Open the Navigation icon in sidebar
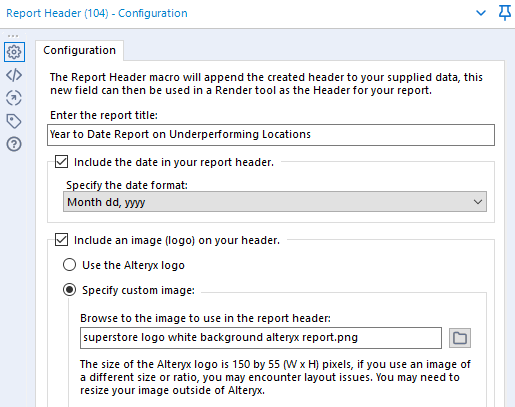Image resolution: width=515 pixels, height=407 pixels. pyautogui.click(x=14, y=98)
